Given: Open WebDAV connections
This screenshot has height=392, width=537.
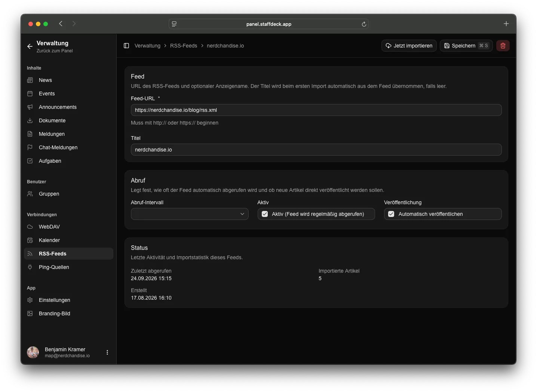Looking at the screenshot, I should point(68,227).
